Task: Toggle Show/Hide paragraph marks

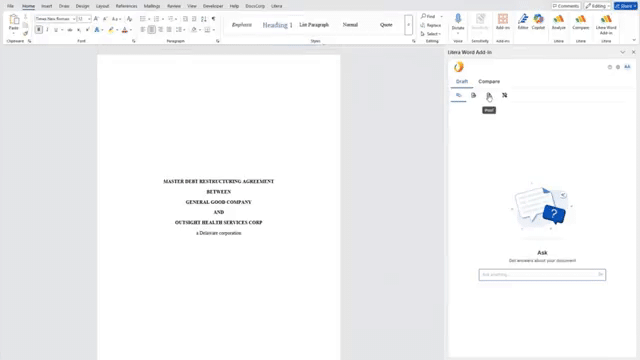Action: coord(213,19)
